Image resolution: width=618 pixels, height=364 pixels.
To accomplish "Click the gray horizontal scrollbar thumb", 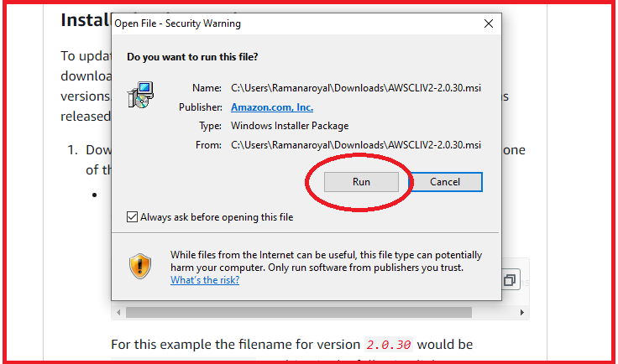I will click(x=298, y=313).
